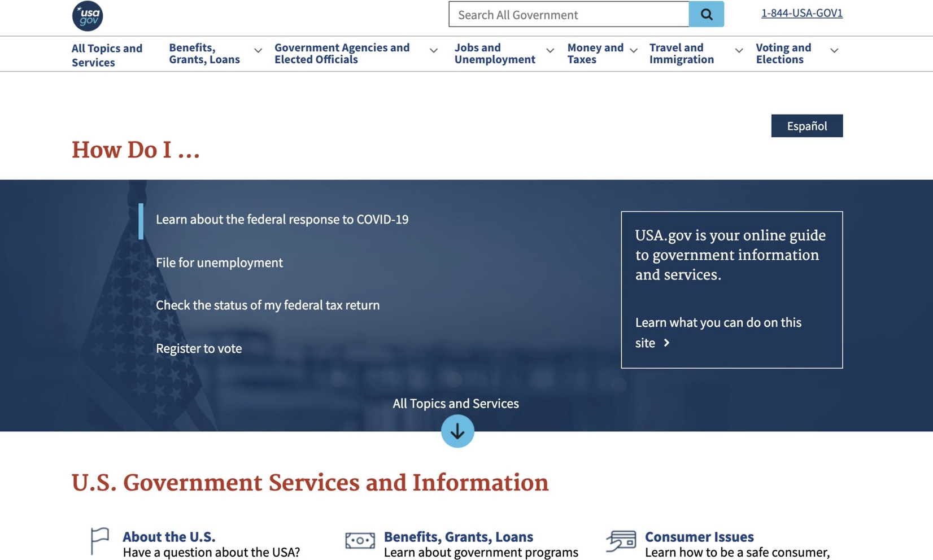Screen dimensions: 933x560
Task: Click the USA.gov logo
Action: (88, 16)
